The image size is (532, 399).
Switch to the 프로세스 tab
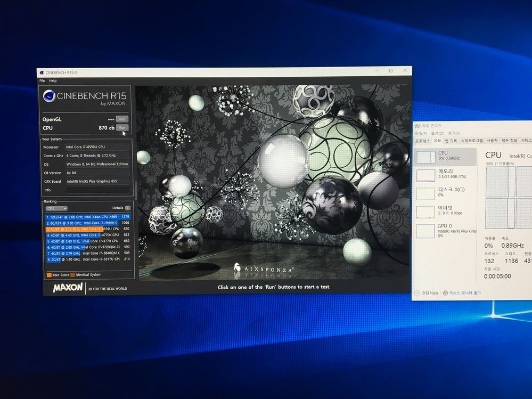422,141
